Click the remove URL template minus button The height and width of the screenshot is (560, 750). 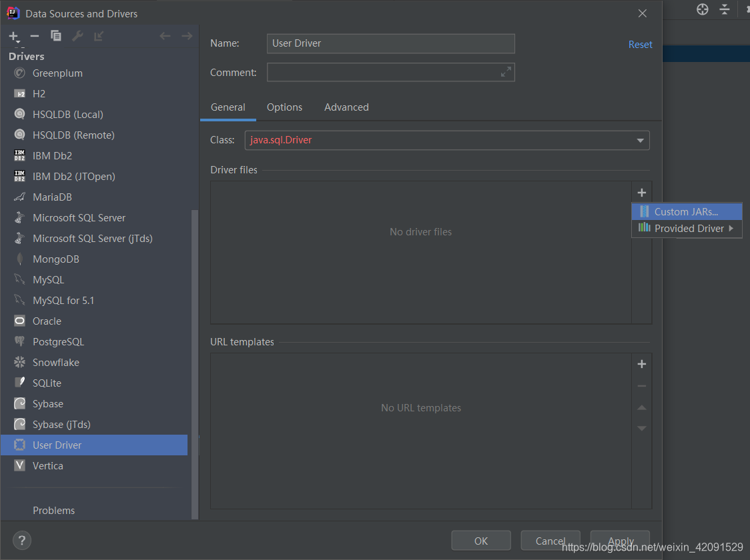(x=642, y=385)
